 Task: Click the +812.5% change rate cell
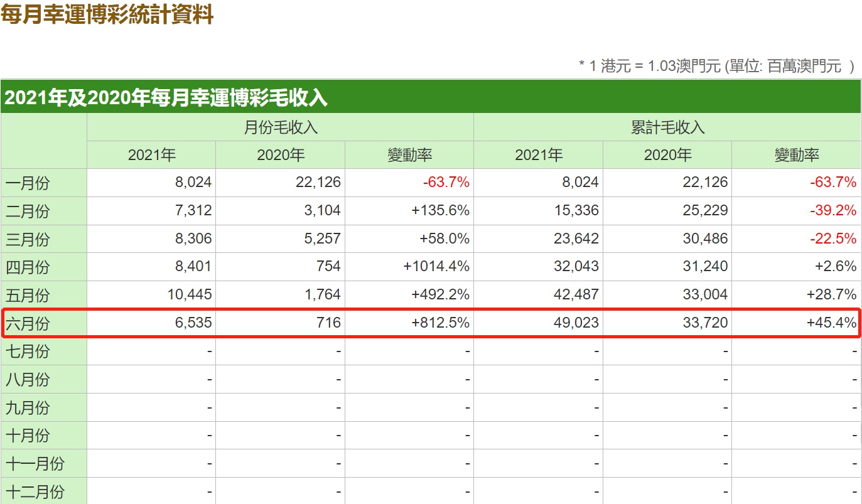[441, 323]
